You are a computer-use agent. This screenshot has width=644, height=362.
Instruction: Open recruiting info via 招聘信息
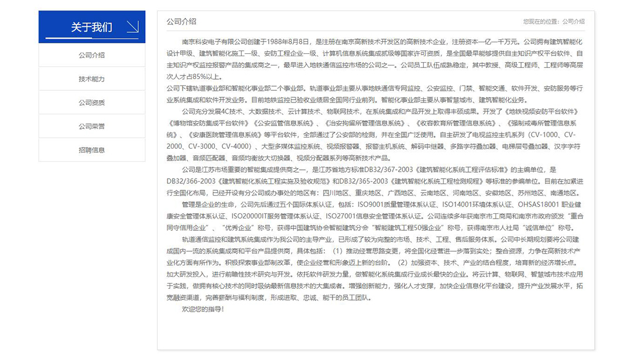91,149
